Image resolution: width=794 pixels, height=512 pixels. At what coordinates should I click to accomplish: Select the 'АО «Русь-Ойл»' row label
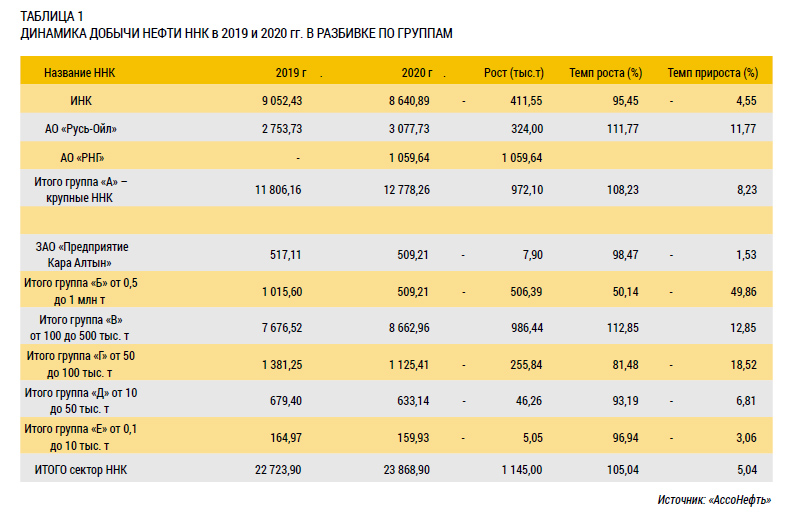81,129
